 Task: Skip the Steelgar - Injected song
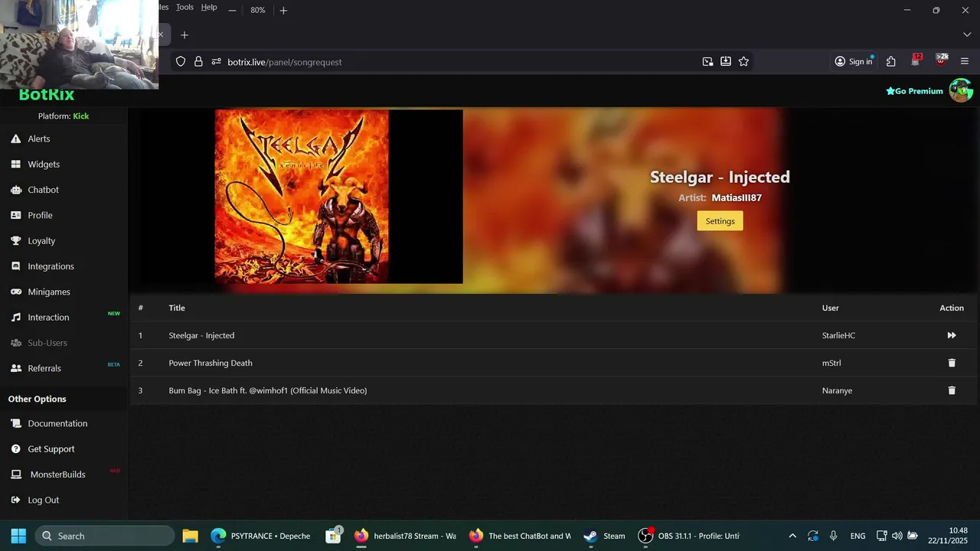[x=952, y=335]
